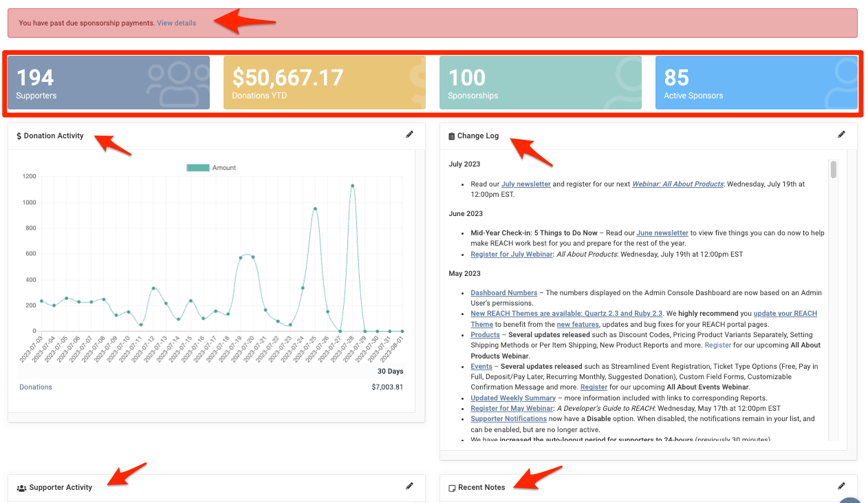Open the June newsletter link
The height and width of the screenshot is (503, 868).
pos(662,233)
